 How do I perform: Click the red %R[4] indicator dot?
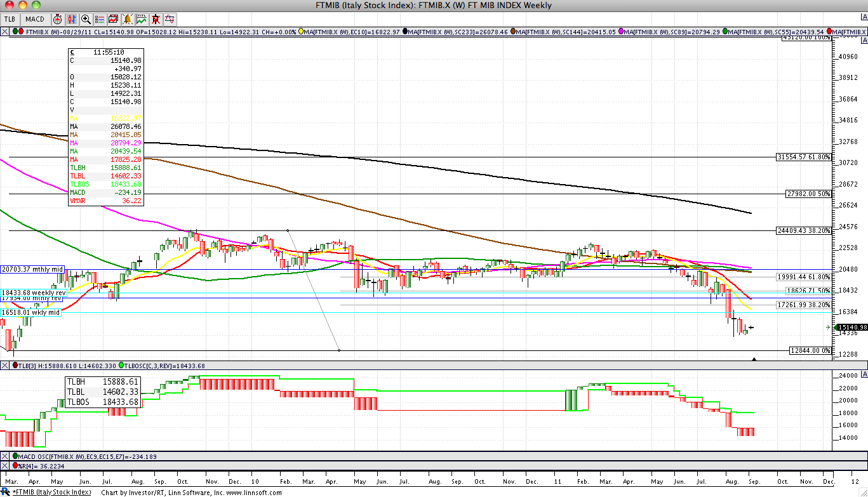(15, 466)
